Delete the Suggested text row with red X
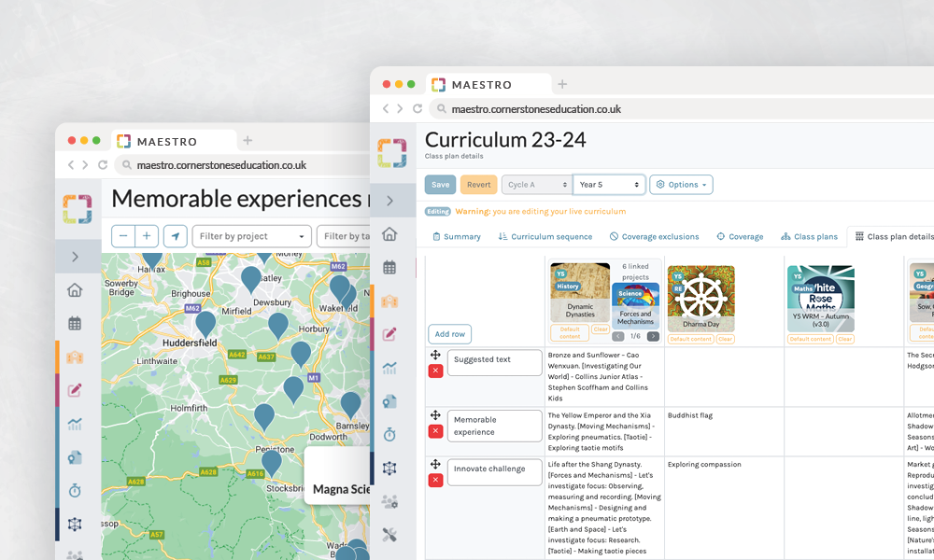 [x=435, y=371]
